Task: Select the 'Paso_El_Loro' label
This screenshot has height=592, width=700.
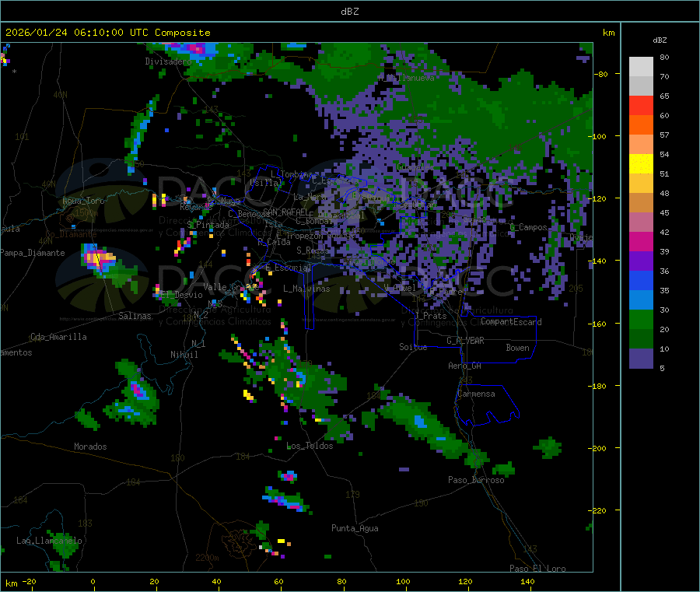Action: (537, 569)
